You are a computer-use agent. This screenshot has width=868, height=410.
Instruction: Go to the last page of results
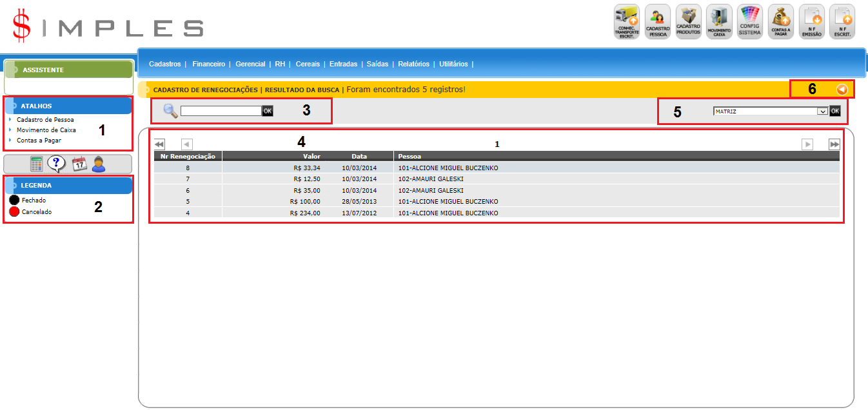click(x=834, y=144)
